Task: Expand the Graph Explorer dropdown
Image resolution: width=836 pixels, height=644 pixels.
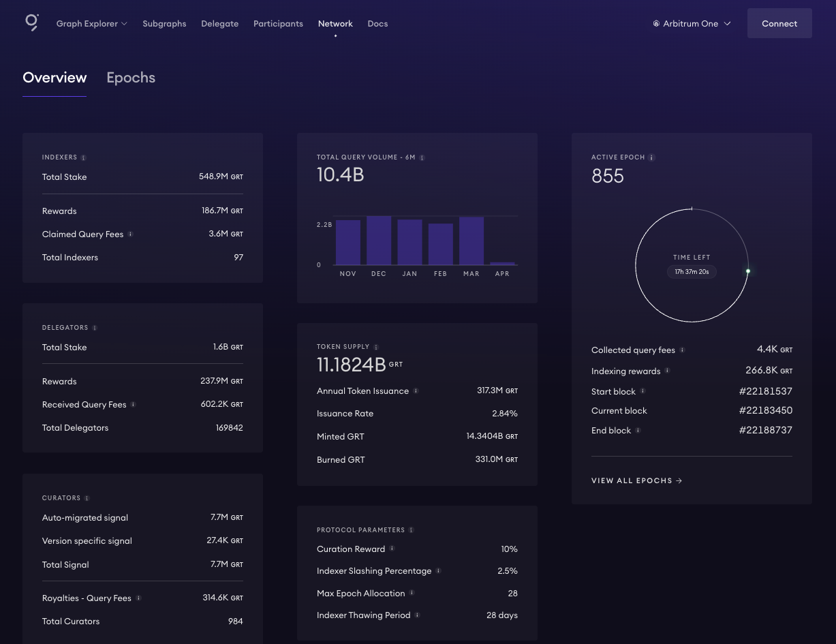Action: [x=91, y=24]
